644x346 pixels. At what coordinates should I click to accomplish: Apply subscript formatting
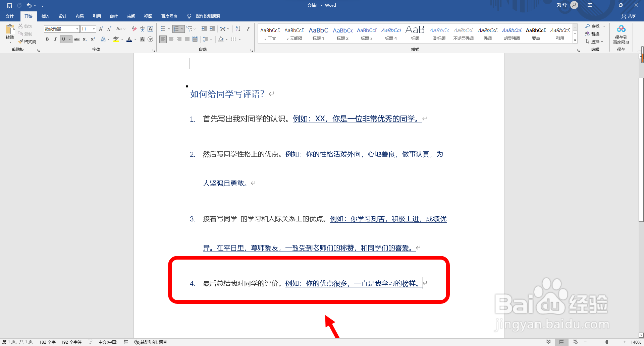[x=85, y=39]
